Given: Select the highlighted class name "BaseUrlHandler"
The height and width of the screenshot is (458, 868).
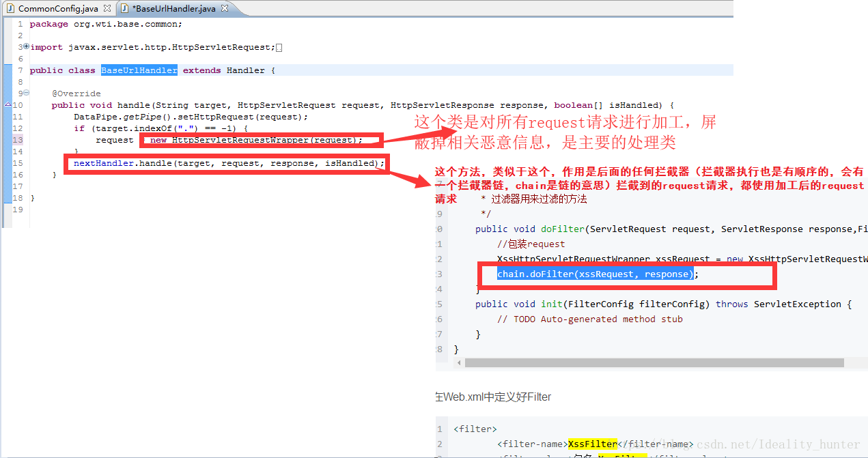Looking at the screenshot, I should point(139,70).
